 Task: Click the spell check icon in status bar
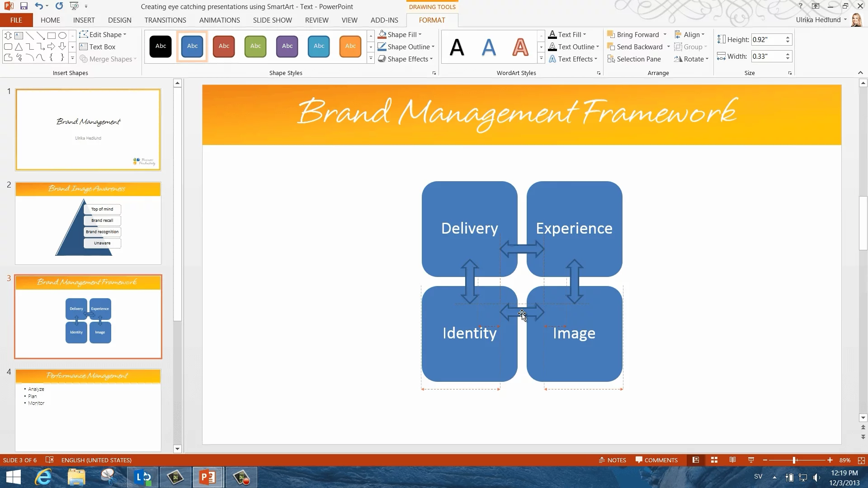pyautogui.click(x=50, y=460)
